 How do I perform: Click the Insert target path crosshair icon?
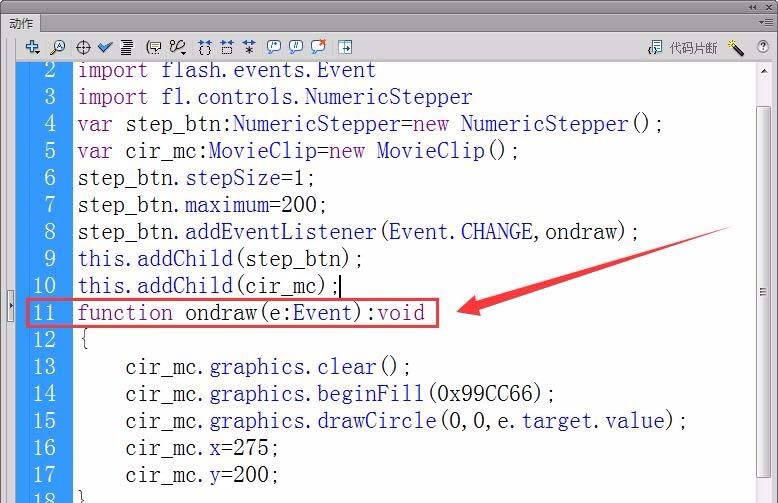coord(83,48)
